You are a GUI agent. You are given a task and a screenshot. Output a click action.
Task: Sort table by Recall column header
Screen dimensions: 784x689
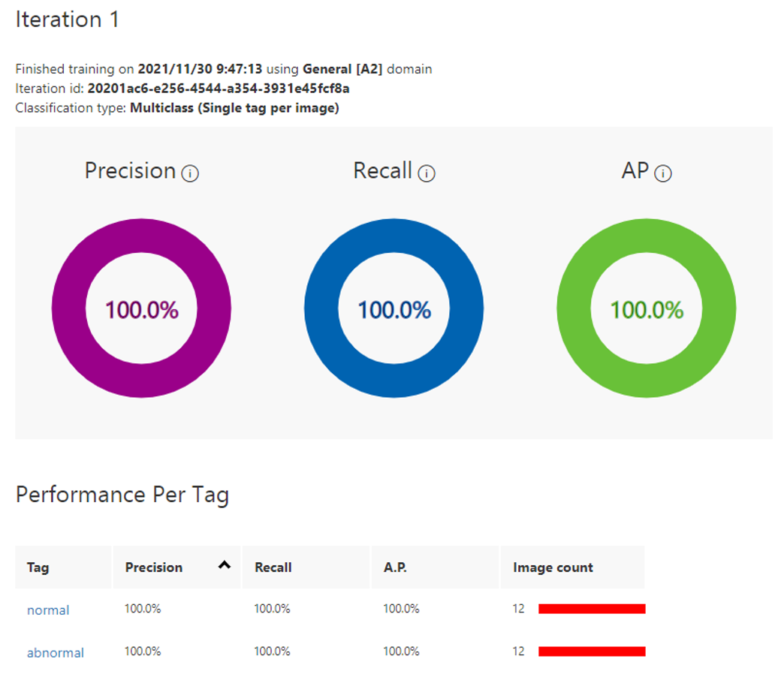pyautogui.click(x=273, y=567)
